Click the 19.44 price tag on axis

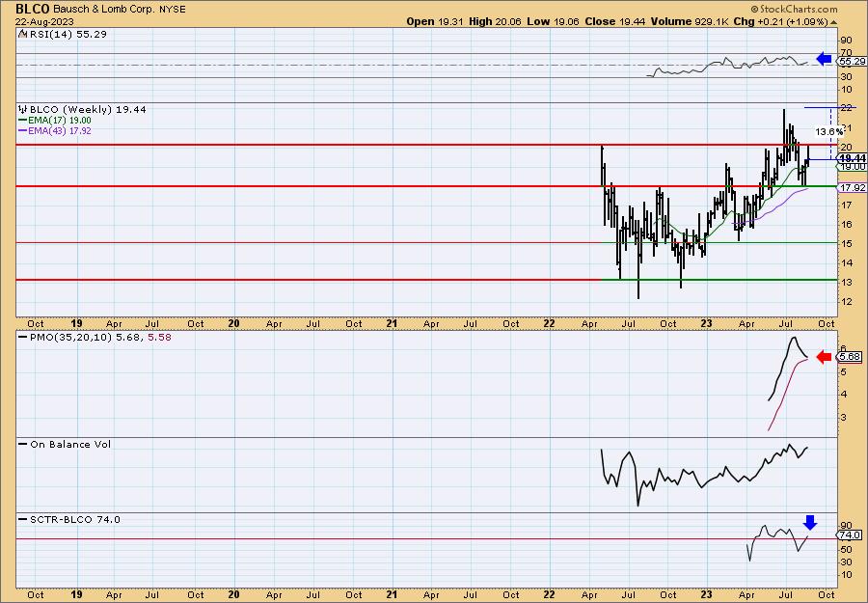coord(853,158)
